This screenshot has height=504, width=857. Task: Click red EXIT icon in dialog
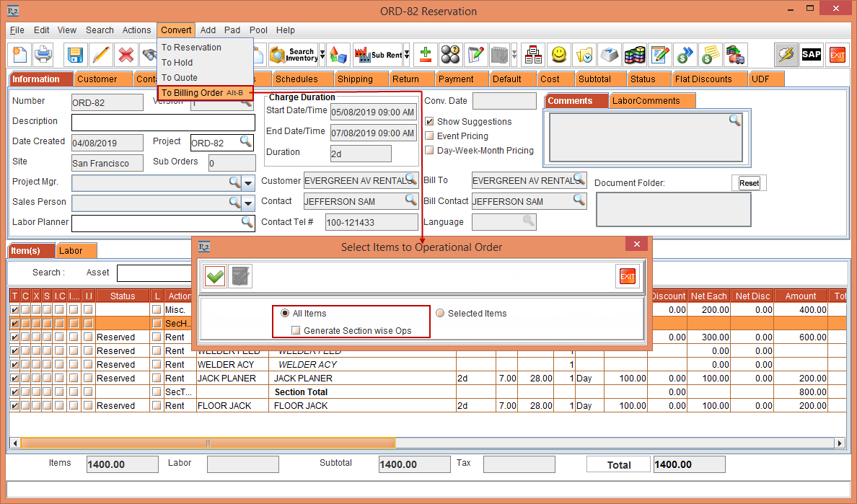(x=628, y=276)
